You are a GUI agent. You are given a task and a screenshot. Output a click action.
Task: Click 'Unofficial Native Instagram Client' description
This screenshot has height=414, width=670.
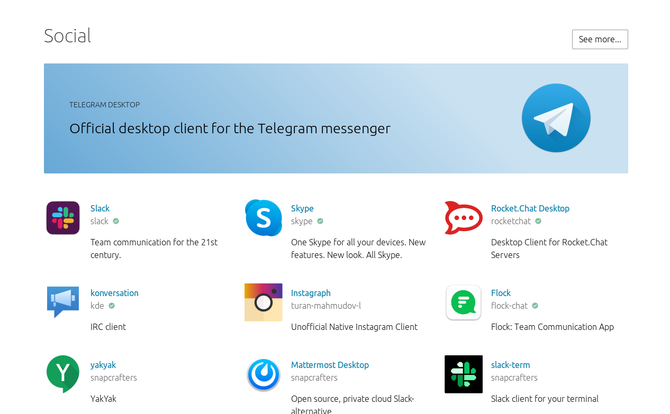click(354, 327)
